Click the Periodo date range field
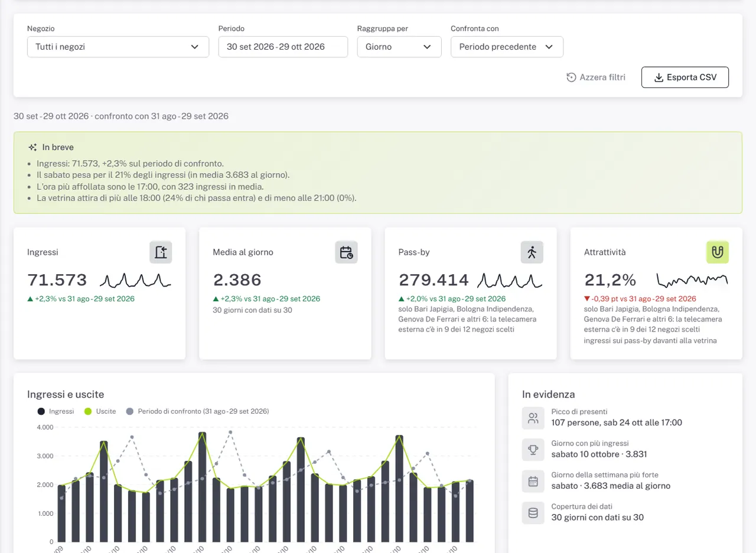The height and width of the screenshot is (553, 756). 283,47
